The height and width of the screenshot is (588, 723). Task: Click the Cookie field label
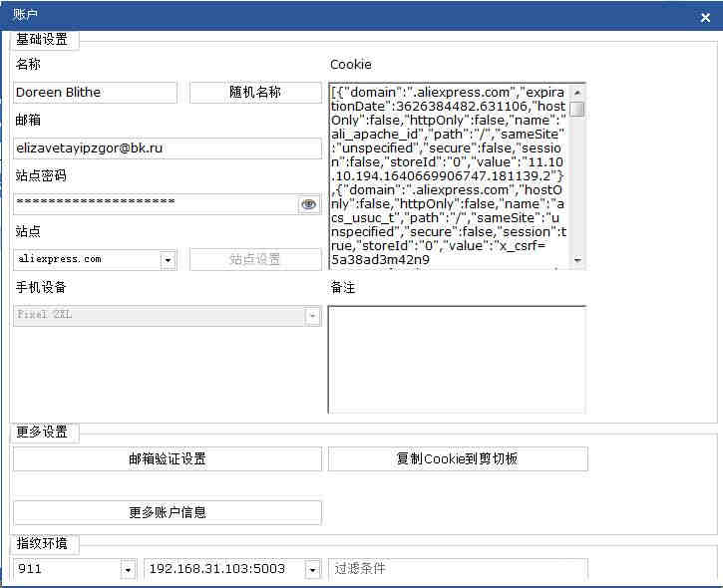click(x=351, y=65)
